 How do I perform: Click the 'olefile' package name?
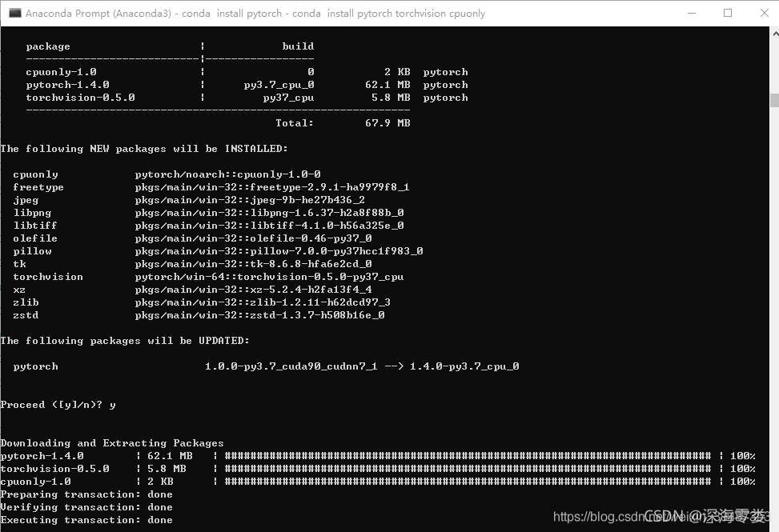pos(35,238)
